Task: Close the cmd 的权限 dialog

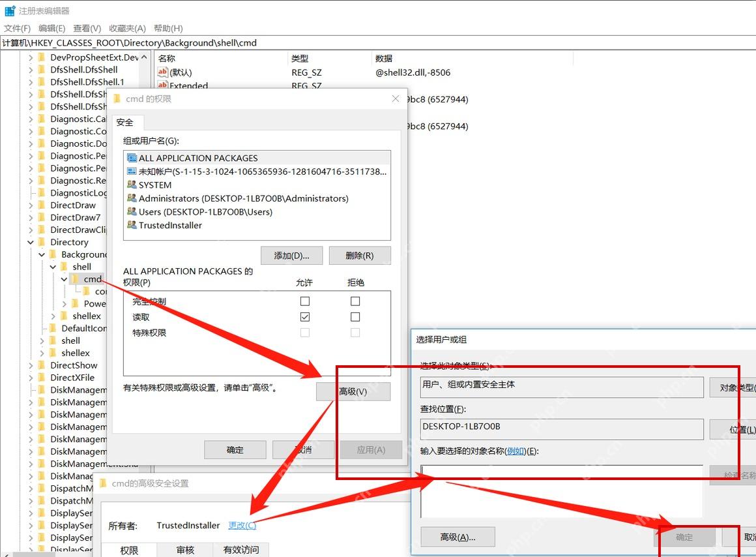Action: click(396, 98)
